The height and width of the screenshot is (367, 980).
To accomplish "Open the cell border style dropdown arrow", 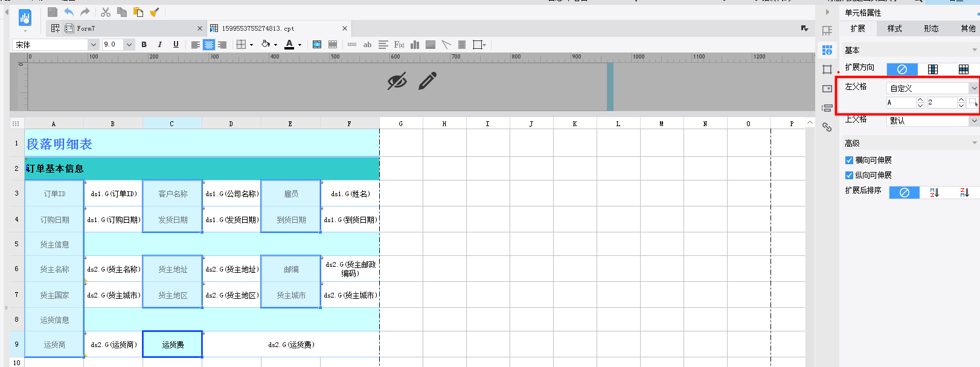I will pos(251,45).
